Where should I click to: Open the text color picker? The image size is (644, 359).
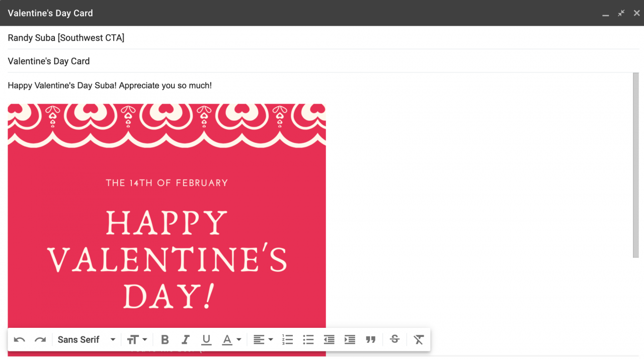[x=231, y=340]
